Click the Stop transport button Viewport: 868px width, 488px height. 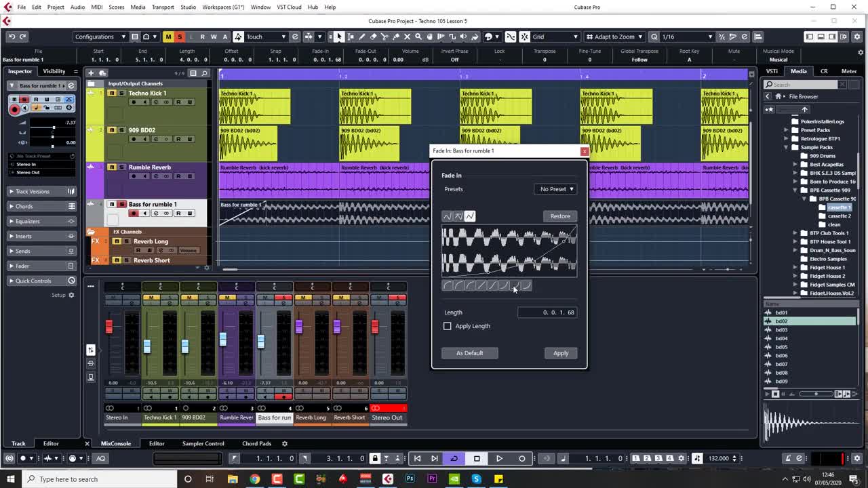point(477,458)
